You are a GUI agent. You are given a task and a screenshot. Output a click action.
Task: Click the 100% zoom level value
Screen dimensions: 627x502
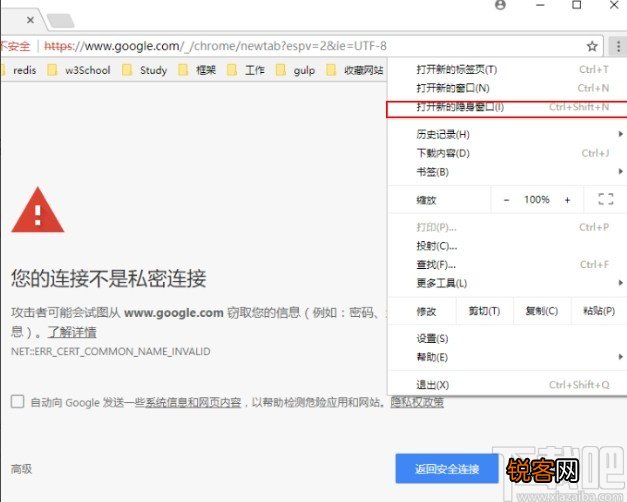pos(537,200)
